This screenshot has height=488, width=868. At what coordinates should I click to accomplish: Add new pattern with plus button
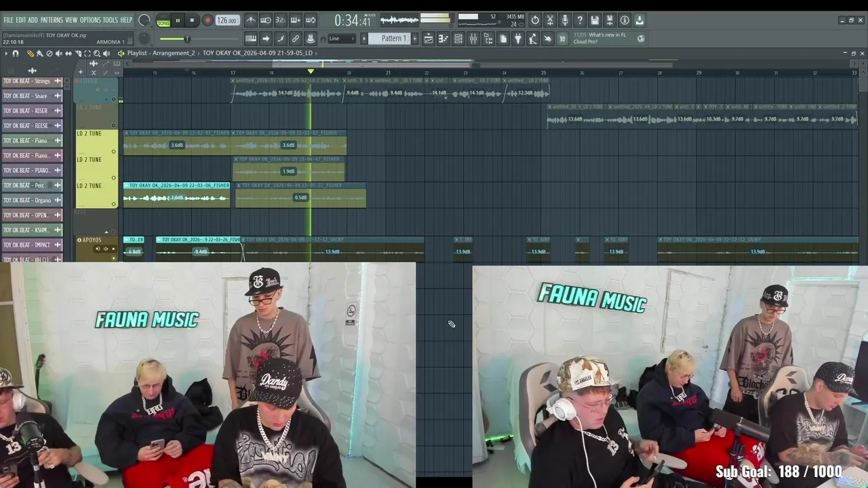[415, 39]
